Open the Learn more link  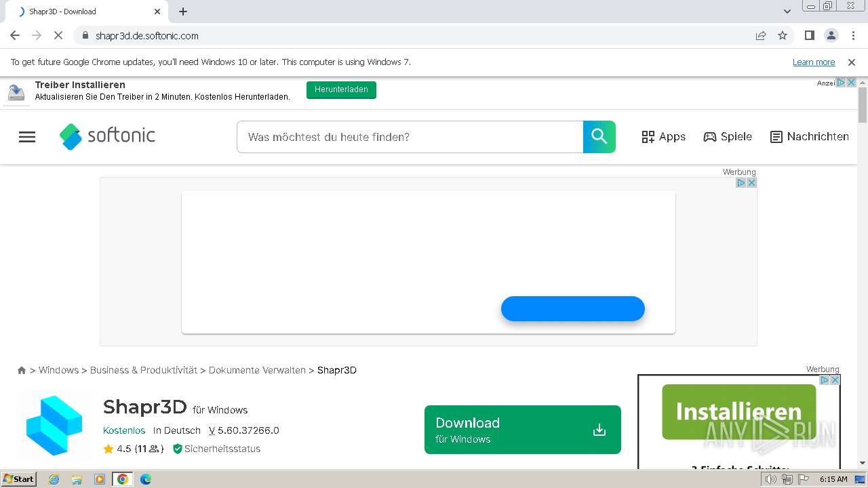point(814,62)
